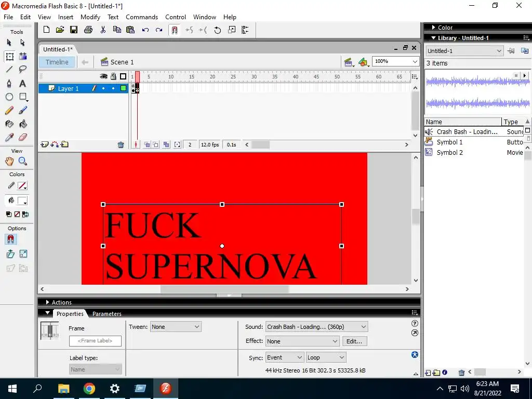Click the Print toolbar icon
Viewport: 532px width, 399px height.
88,30
